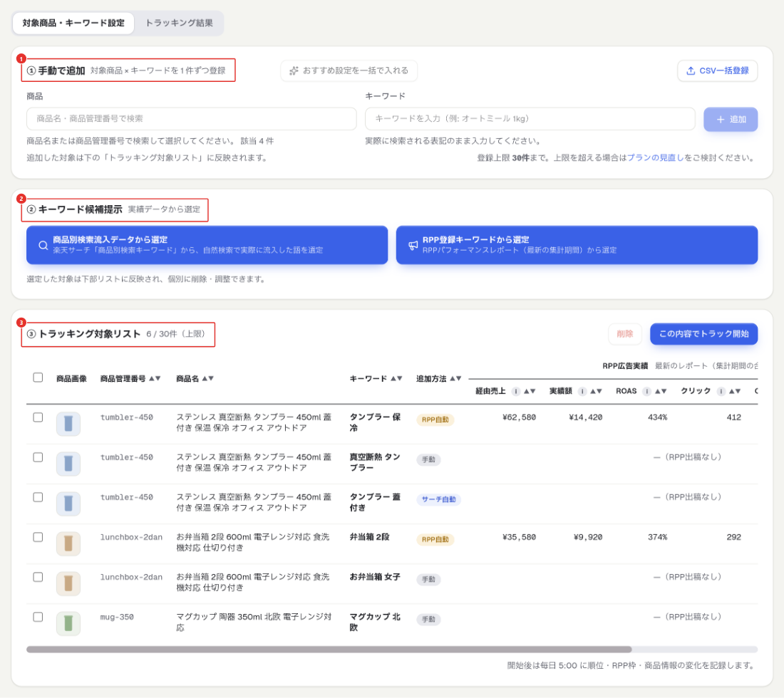The width and height of the screenshot is (784, 698).
Task: Click upload icon of CSV一括登録
Action: (x=691, y=71)
